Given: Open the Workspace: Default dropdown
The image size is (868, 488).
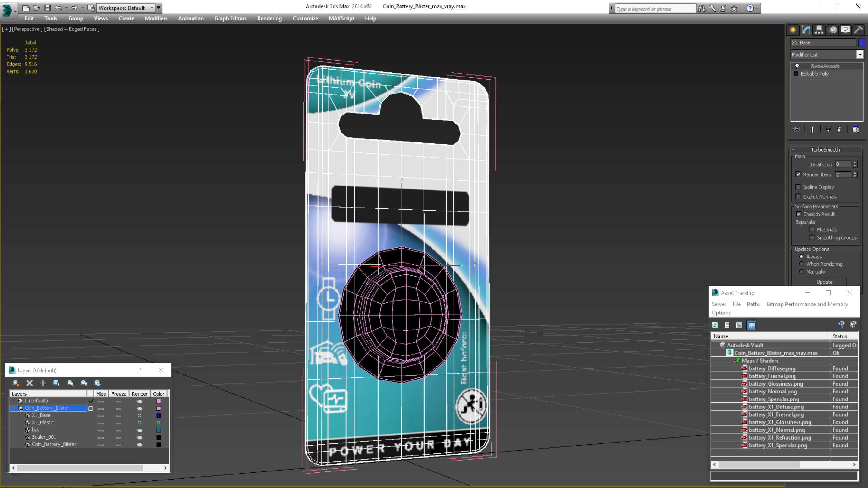Looking at the screenshot, I should click(x=126, y=8).
